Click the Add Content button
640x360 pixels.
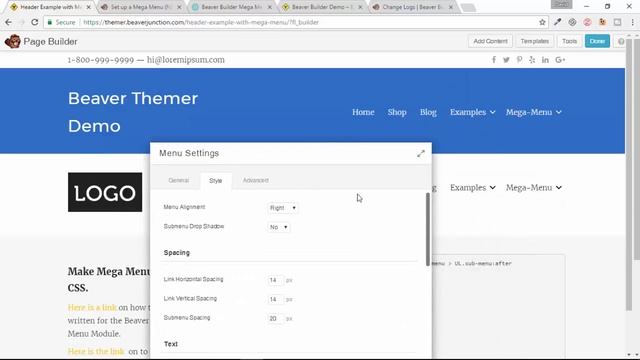490,41
